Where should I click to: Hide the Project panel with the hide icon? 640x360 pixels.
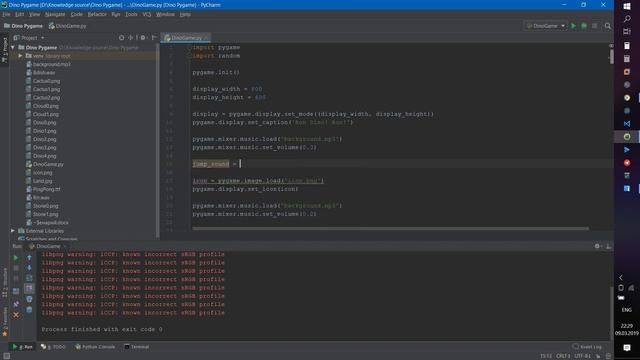click(154, 38)
